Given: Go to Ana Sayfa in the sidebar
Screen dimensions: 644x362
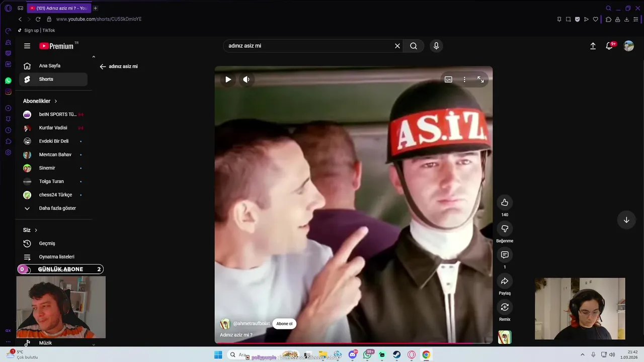Looking at the screenshot, I should click(x=53, y=66).
